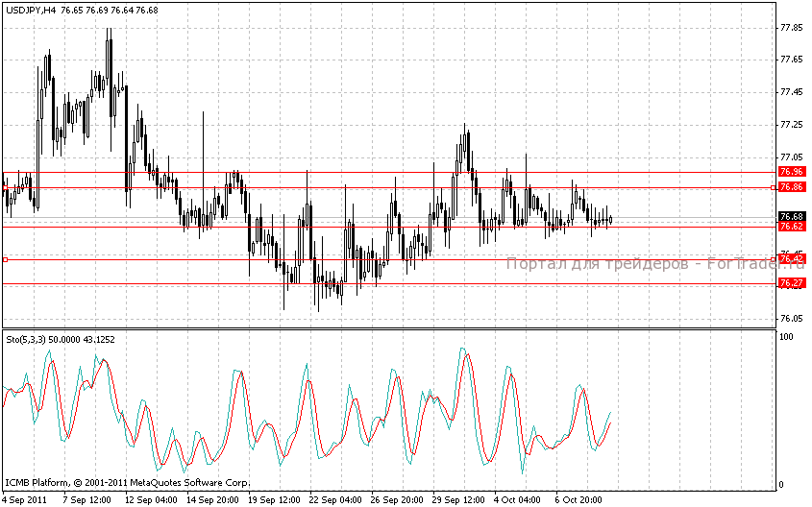Image resolution: width=812 pixels, height=507 pixels.
Task: Grab the square handle left of the 76.42 line
Action: [5, 259]
